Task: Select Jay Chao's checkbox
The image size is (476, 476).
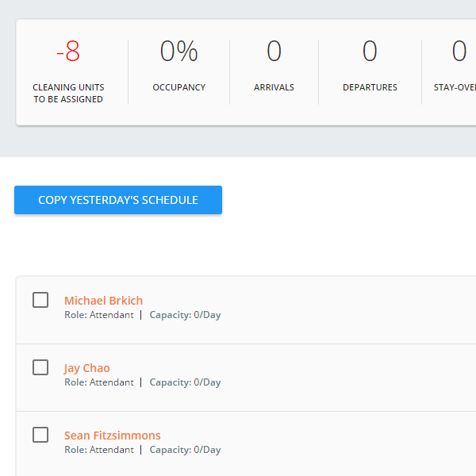Action: pos(40,367)
